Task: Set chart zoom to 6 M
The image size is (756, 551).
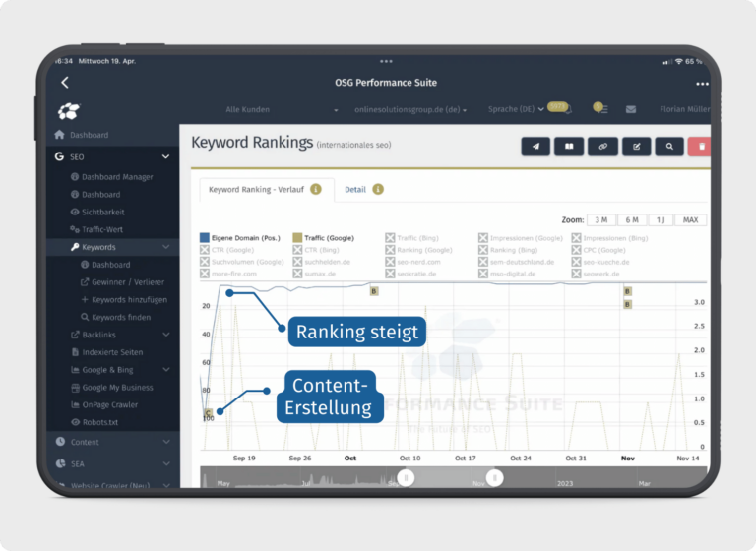Action: click(632, 220)
